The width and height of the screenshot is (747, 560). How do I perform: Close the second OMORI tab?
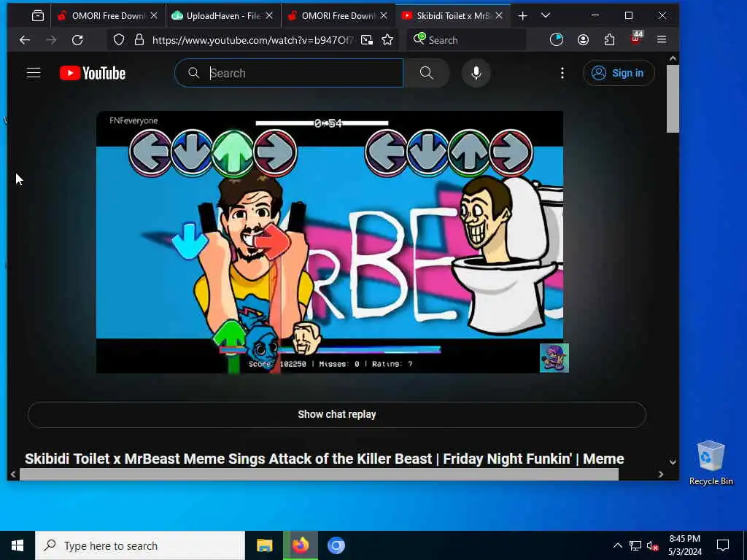(x=384, y=16)
